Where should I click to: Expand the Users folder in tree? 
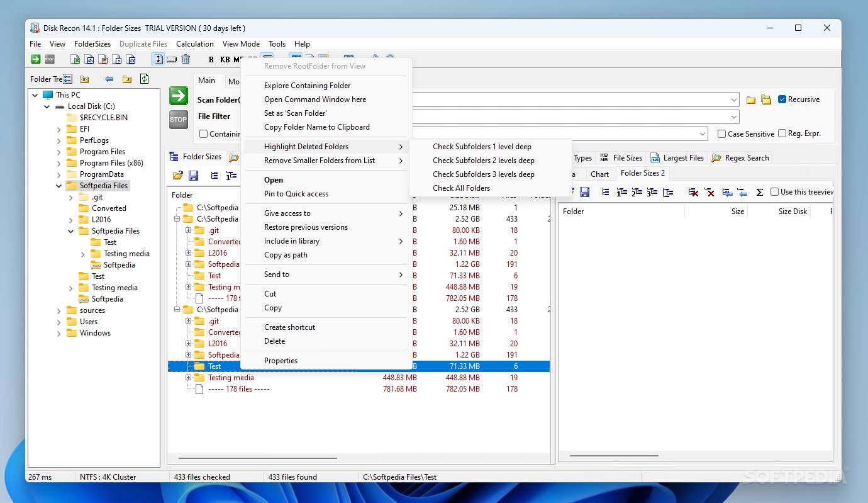(x=59, y=322)
